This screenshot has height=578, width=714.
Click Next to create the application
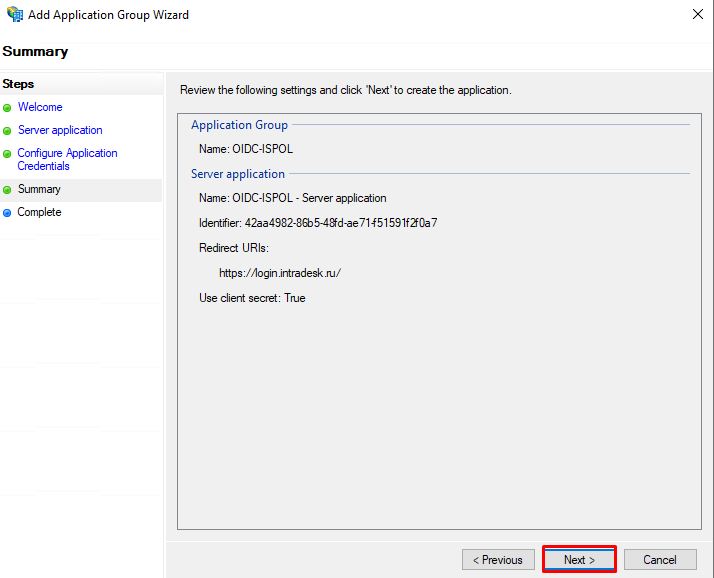(579, 559)
